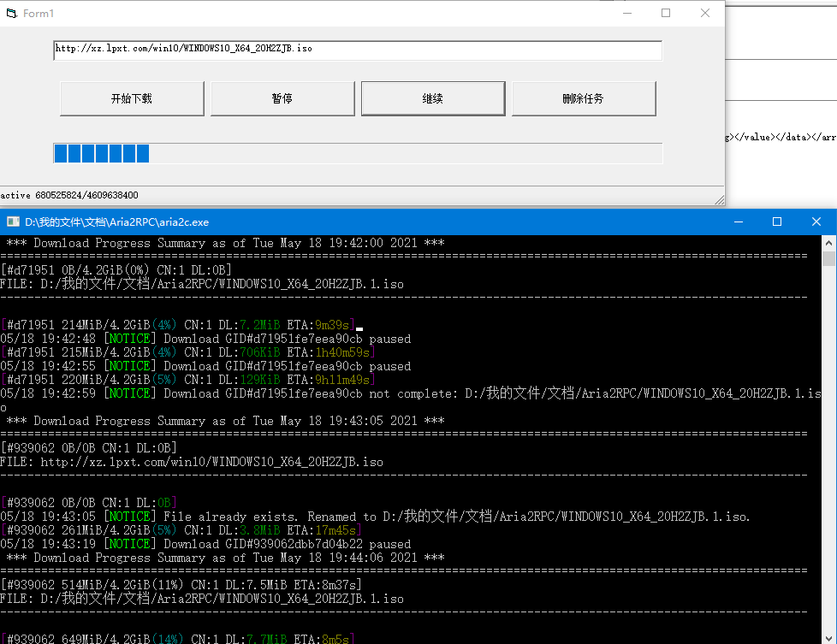Click the console scrollbar down arrow

[828, 638]
